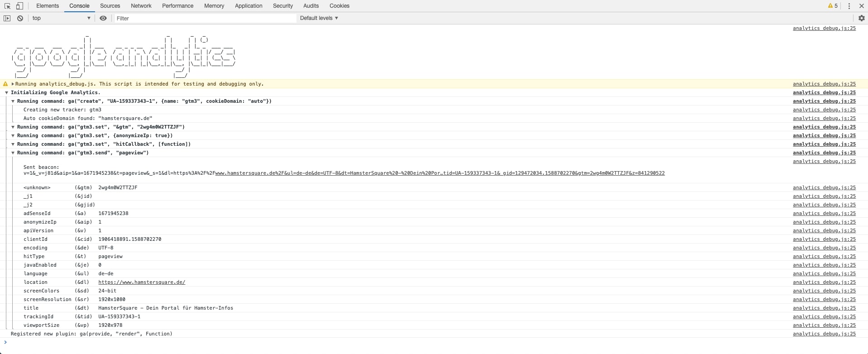The height and width of the screenshot is (354, 868).
Task: Open the Performance tab
Action: (x=177, y=6)
